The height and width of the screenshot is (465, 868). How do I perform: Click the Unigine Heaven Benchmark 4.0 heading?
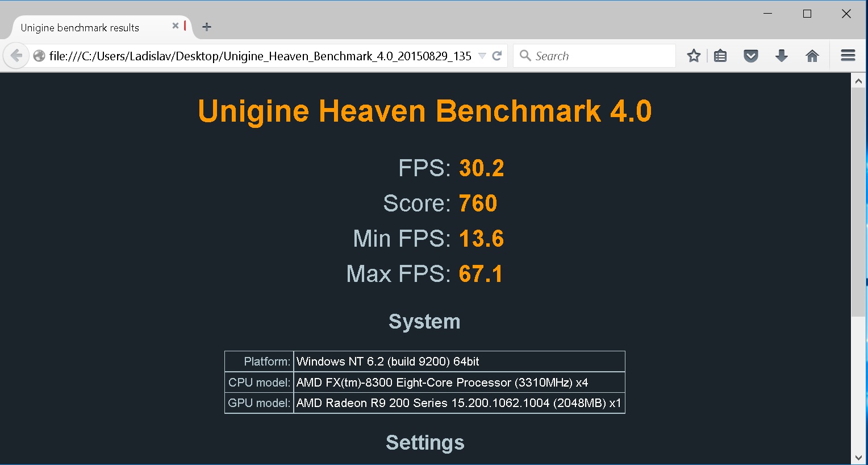(425, 111)
